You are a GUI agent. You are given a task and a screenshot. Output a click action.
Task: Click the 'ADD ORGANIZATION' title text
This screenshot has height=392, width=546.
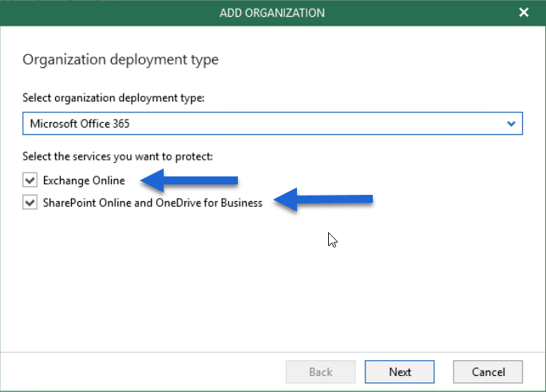click(272, 13)
